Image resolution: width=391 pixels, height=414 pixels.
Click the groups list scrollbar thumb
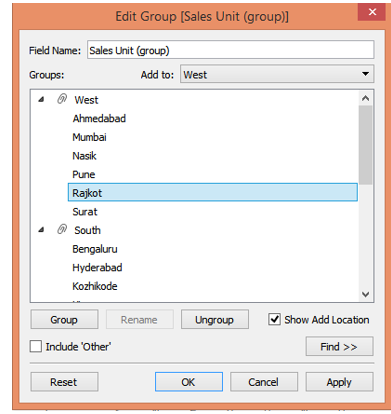365,145
